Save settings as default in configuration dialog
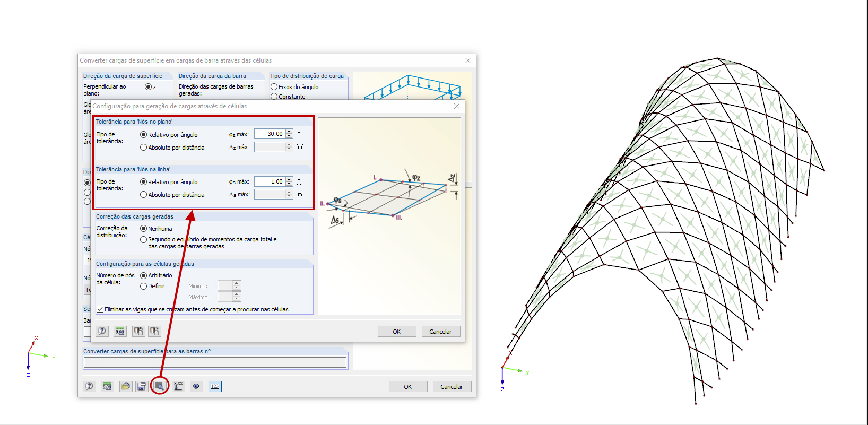Viewport: 868px width, 425px height. (154, 331)
